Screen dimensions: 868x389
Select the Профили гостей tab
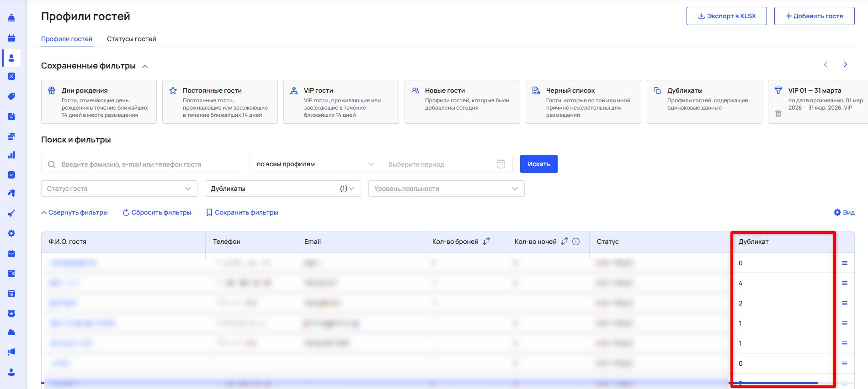pyautogui.click(x=67, y=39)
